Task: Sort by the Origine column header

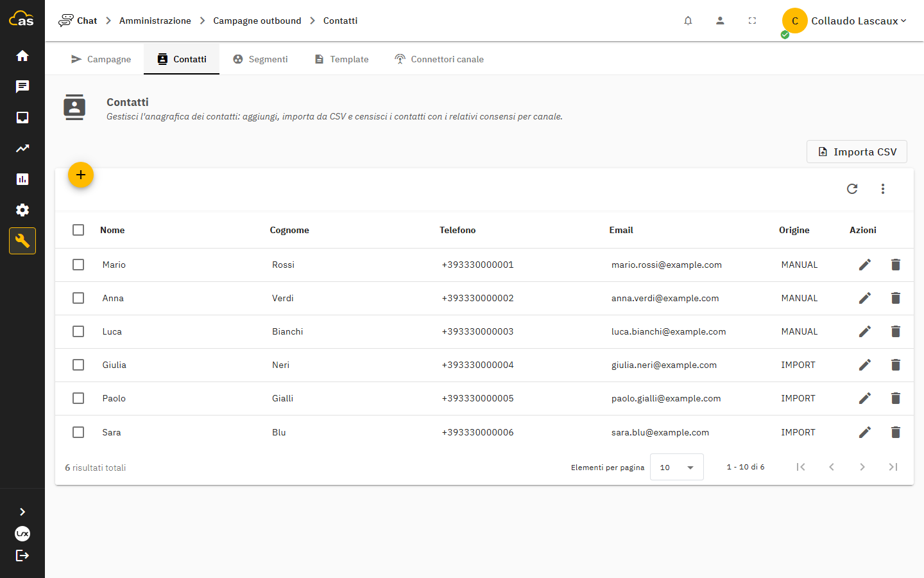Action: point(794,230)
